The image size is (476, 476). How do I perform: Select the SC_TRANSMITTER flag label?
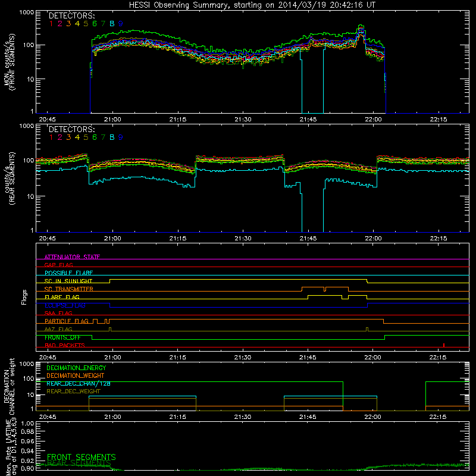tap(69, 289)
